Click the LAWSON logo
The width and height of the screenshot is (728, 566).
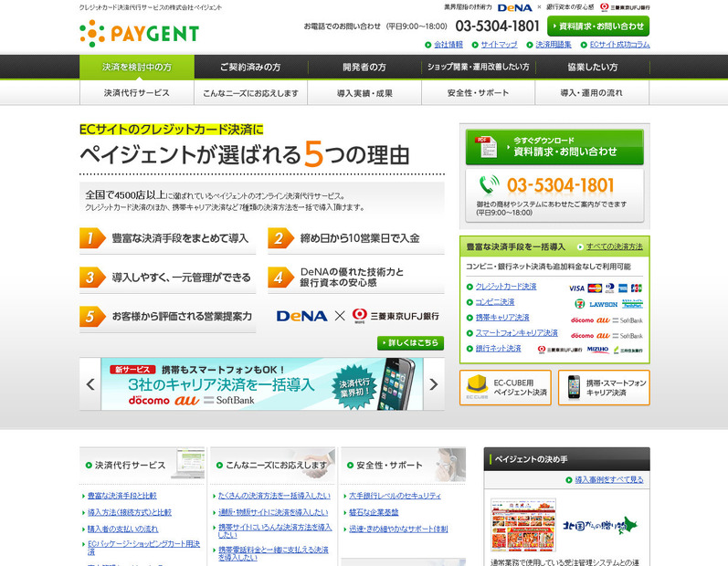coord(603,304)
